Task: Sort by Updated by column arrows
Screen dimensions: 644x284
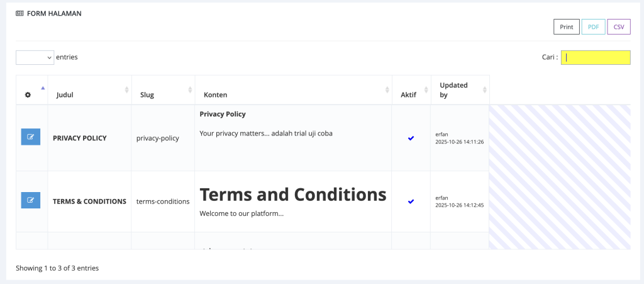Action: tap(484, 90)
